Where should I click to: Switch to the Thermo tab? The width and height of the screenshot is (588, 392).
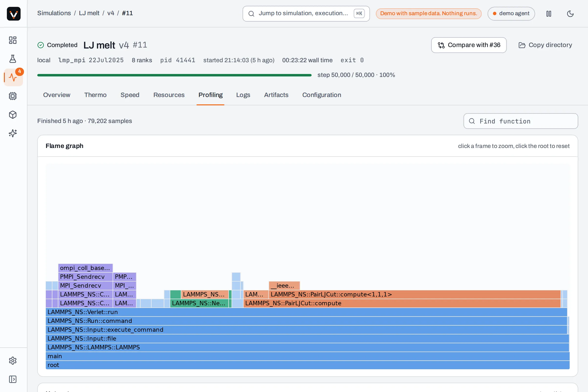(x=95, y=95)
